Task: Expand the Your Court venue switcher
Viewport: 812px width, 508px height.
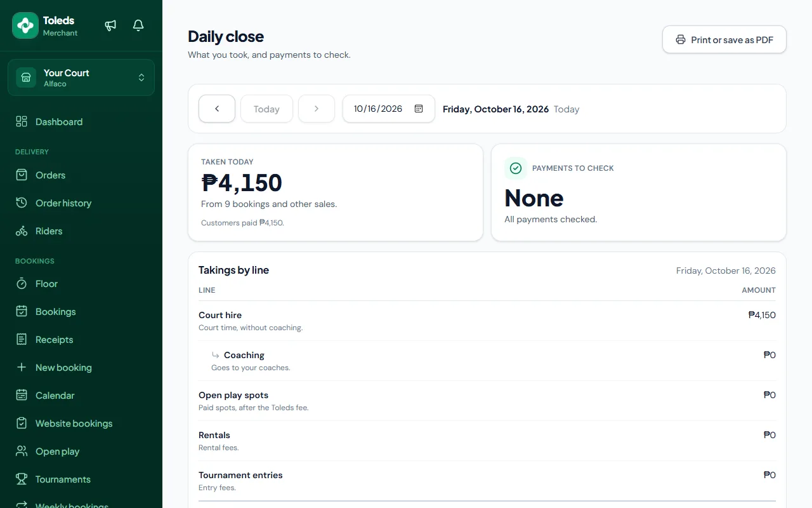Action: [81, 77]
